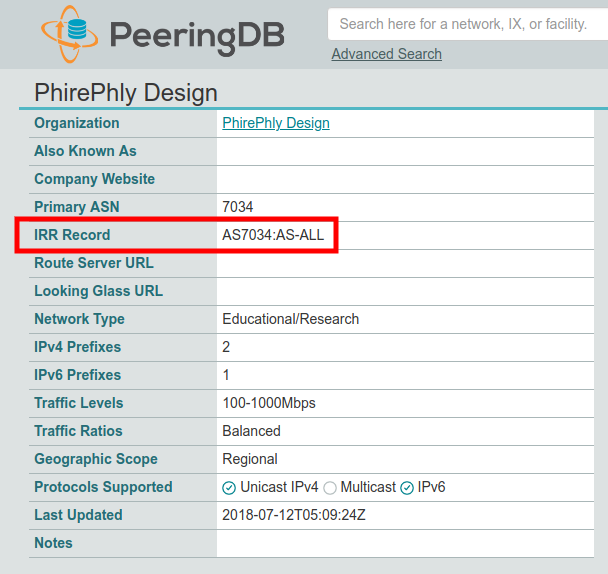The image size is (608, 574).
Task: Click the IPv4 Prefixes value 2
Action: tap(226, 347)
